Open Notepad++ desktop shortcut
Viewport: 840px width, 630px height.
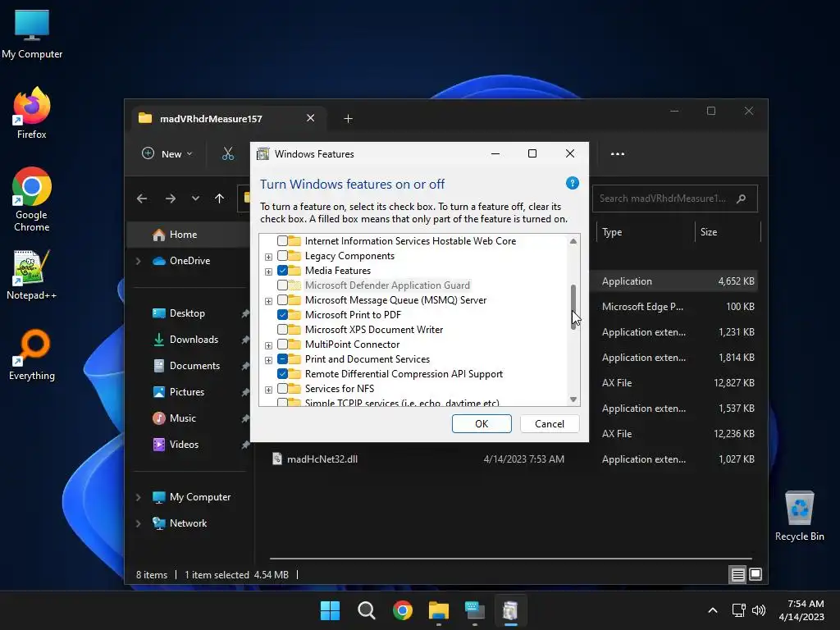[x=32, y=275]
